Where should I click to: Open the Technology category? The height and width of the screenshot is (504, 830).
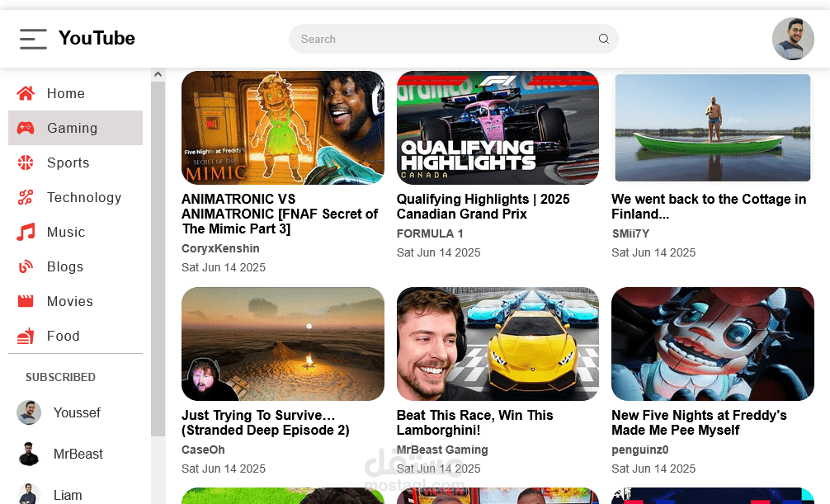coord(75,197)
